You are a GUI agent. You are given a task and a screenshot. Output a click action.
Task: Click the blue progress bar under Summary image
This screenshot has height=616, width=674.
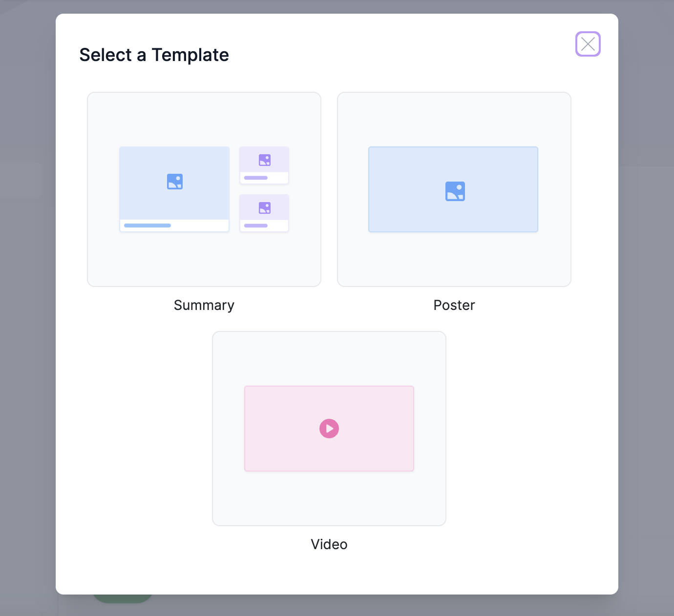pyautogui.click(x=147, y=226)
